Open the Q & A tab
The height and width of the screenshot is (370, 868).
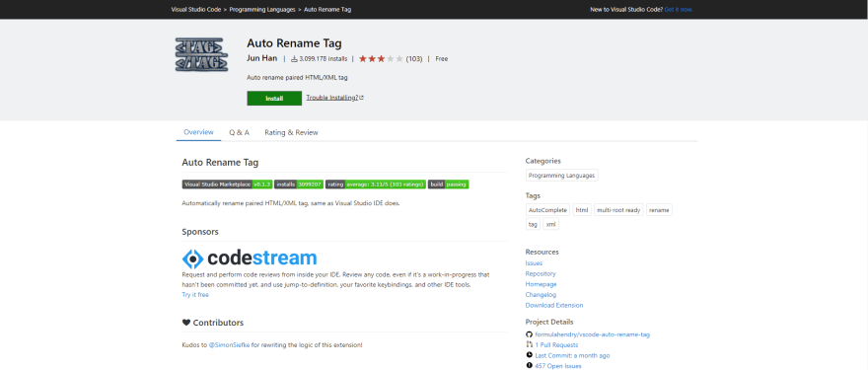(x=239, y=132)
